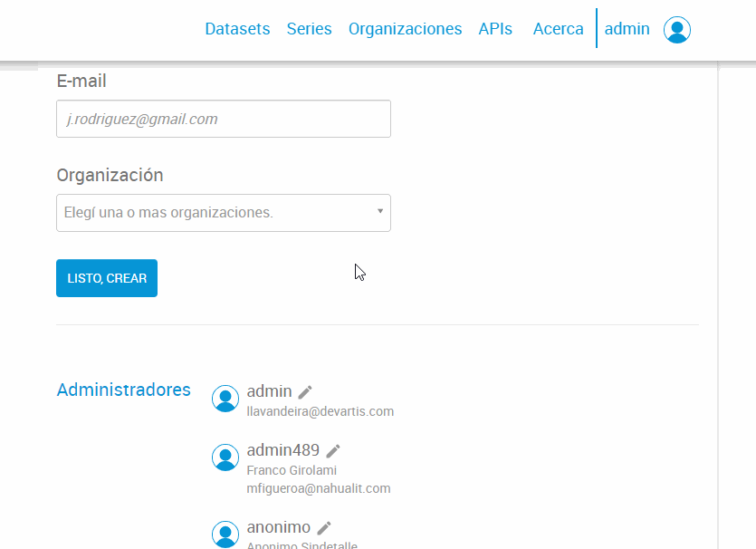Expand the Elegí una o mas organizaciones list
Viewport: 756px width, 549px height.
click(223, 212)
